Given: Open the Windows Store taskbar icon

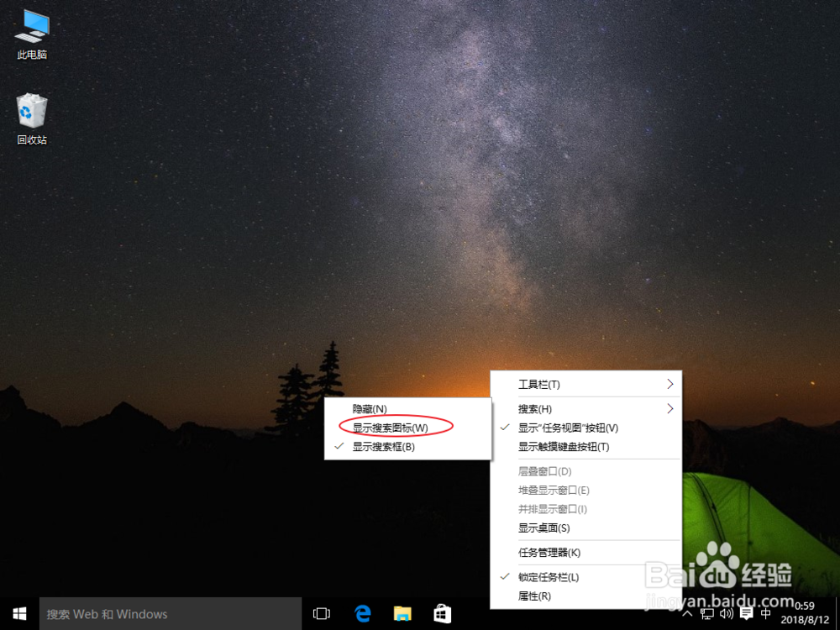Looking at the screenshot, I should tap(443, 613).
